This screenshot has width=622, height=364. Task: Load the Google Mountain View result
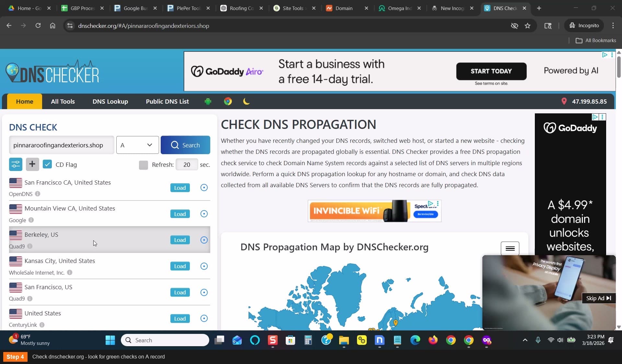pyautogui.click(x=180, y=214)
